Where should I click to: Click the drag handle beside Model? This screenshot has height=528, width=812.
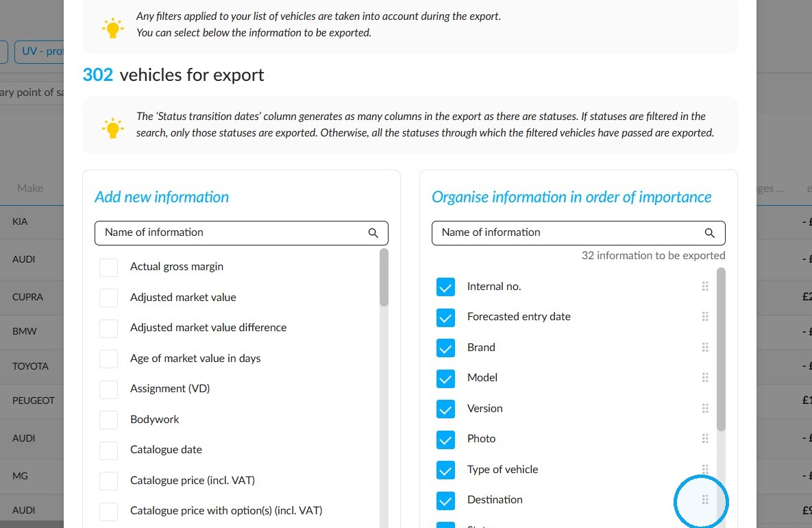(705, 378)
